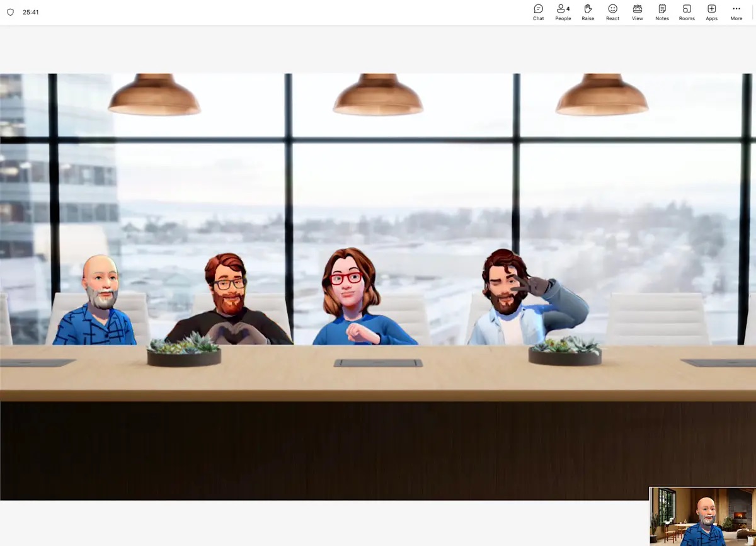Add Apps to the meeting
Viewport: 756px width, 546px height.
click(x=711, y=12)
